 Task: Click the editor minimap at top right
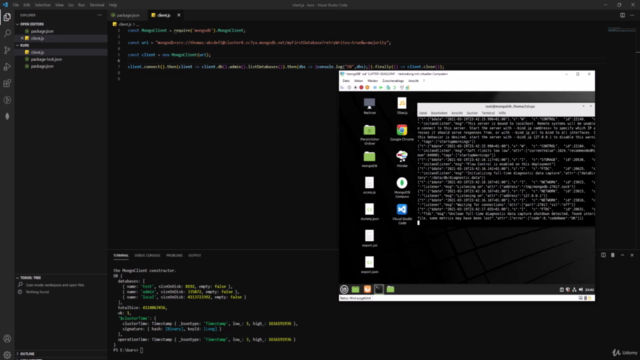click(621, 30)
